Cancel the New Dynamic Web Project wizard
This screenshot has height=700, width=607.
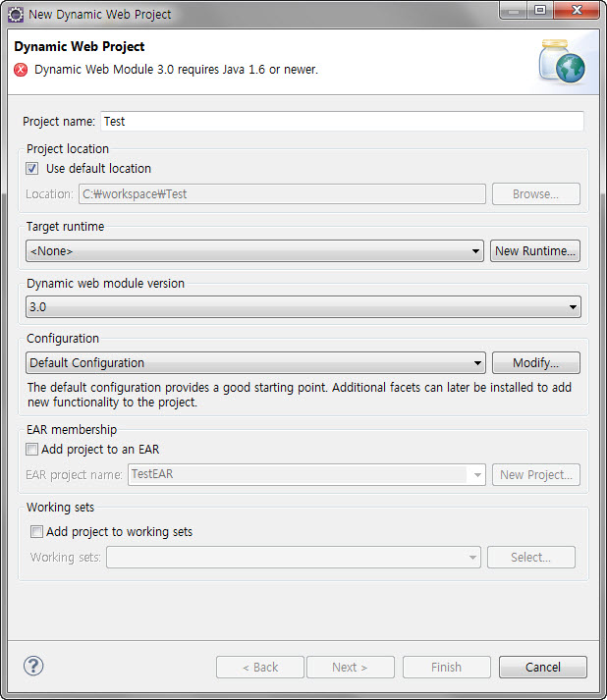click(x=543, y=667)
